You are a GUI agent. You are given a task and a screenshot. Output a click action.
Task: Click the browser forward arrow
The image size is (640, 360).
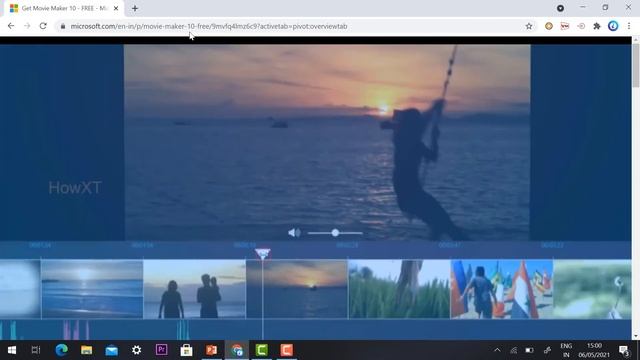27,26
